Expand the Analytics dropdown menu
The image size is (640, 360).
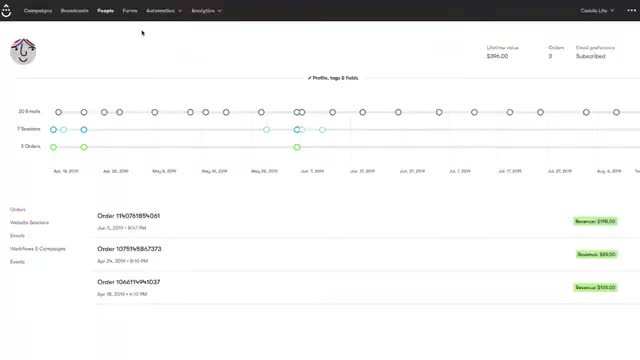(x=207, y=11)
